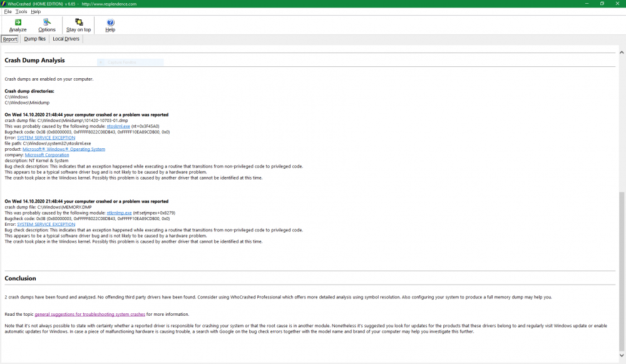Follow the Microsoft Windows Operating System link
Screen dimensions: 626x364
click(64, 149)
